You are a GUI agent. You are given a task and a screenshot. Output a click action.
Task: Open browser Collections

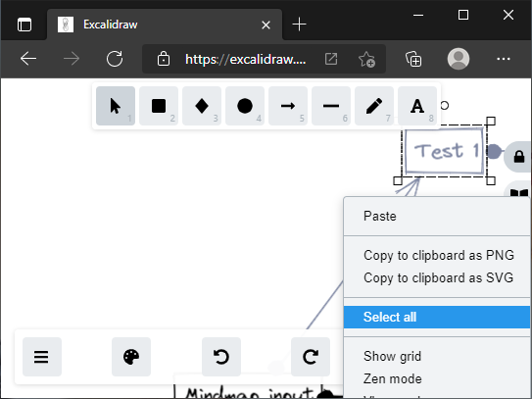(413, 59)
